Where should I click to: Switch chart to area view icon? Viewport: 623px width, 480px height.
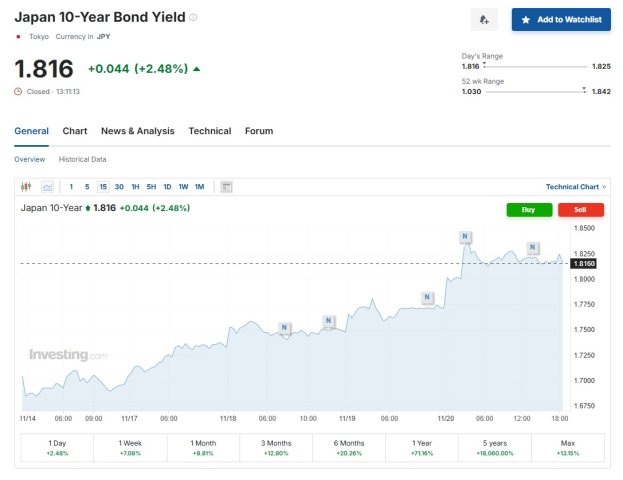coord(47,187)
